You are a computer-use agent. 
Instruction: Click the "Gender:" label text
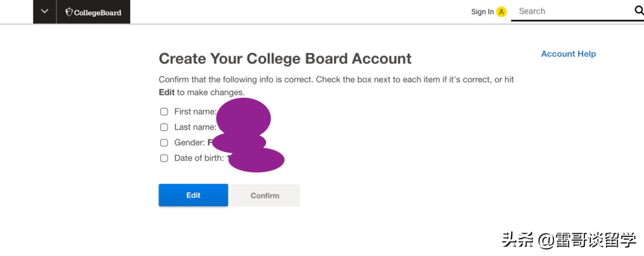pyautogui.click(x=189, y=143)
